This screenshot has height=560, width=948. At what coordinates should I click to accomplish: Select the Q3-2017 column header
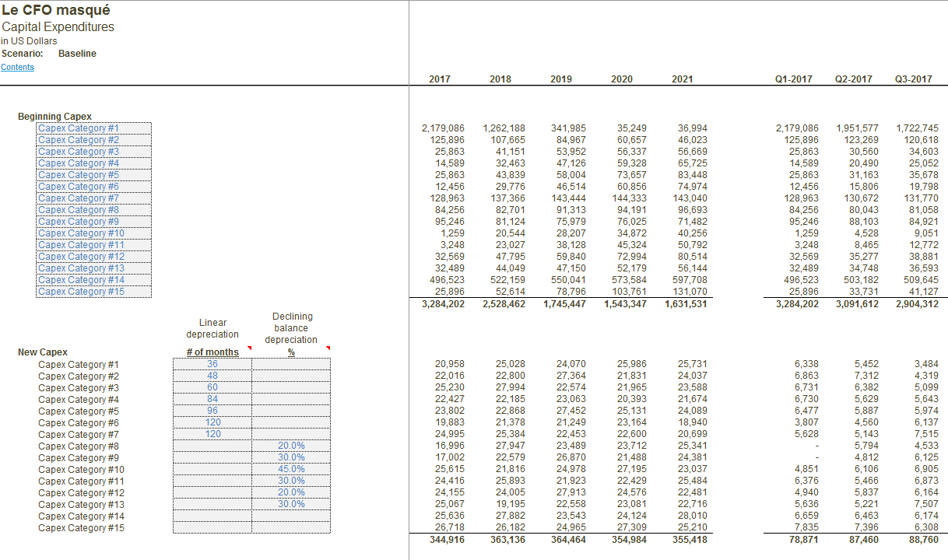[914, 79]
